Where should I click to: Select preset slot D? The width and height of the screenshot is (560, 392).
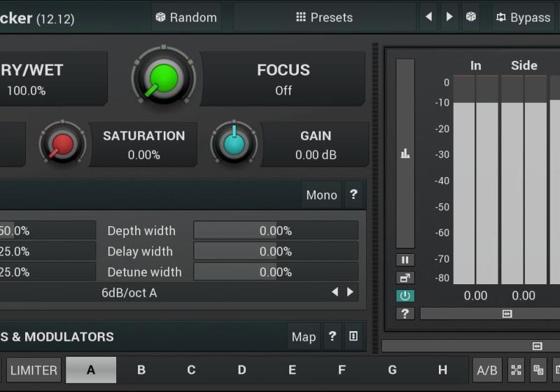241,370
